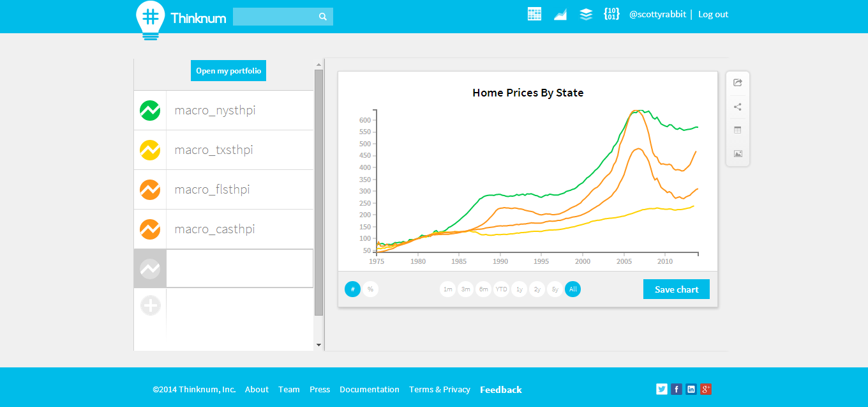Open the area chart icon in header
Screen dimensions: 868x407
point(560,14)
